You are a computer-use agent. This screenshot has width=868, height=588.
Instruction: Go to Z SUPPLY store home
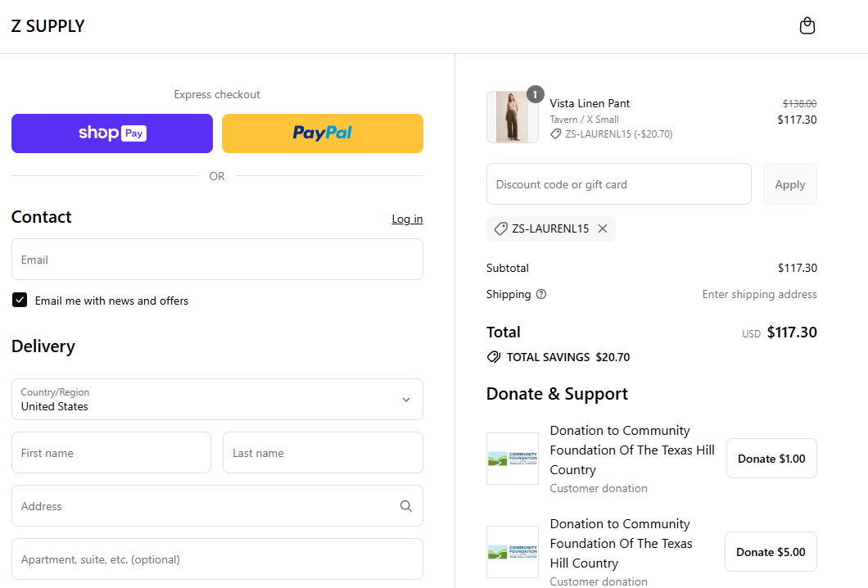point(47,26)
